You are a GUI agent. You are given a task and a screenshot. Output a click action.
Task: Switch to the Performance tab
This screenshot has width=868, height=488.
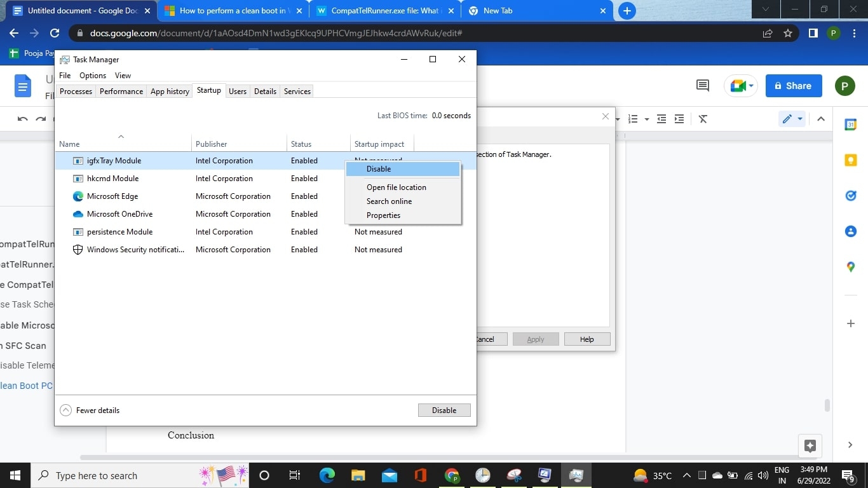pyautogui.click(x=121, y=91)
